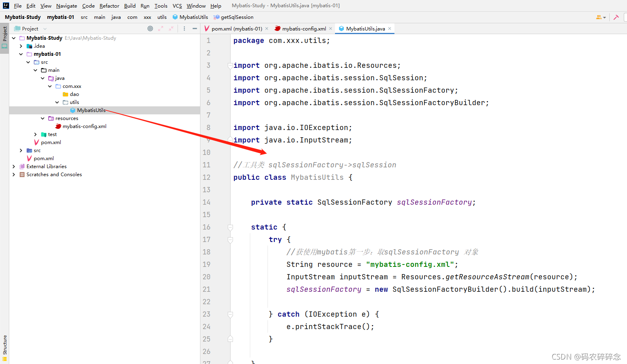
Task: Click "mybatis-config.xml" string on line 19
Action: pyautogui.click(x=410, y=264)
